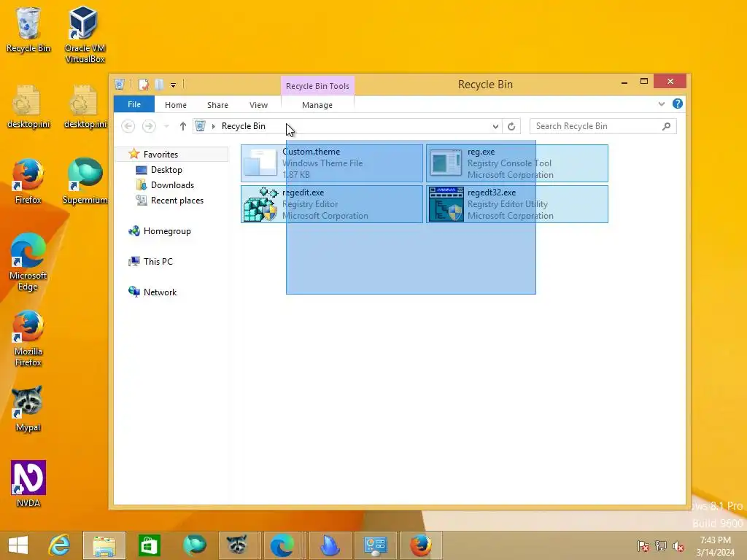The width and height of the screenshot is (747, 560).
Task: Select the Custom.theme file
Action: click(x=332, y=163)
